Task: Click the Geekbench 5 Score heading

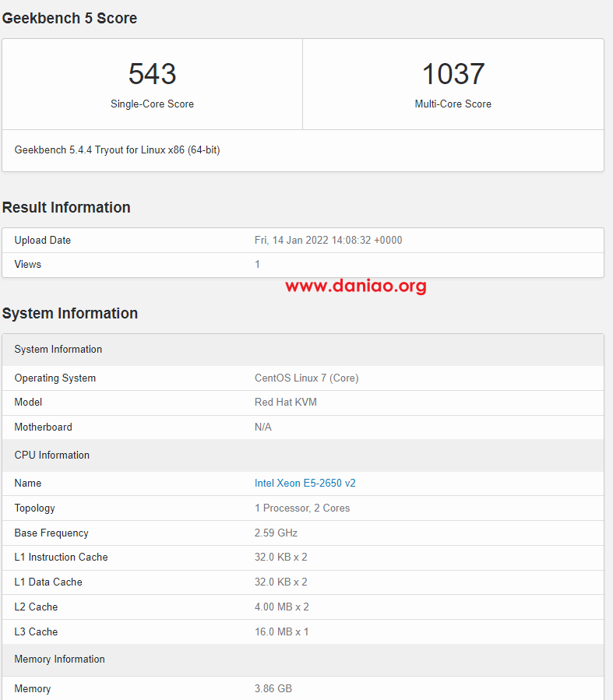Action: point(69,19)
